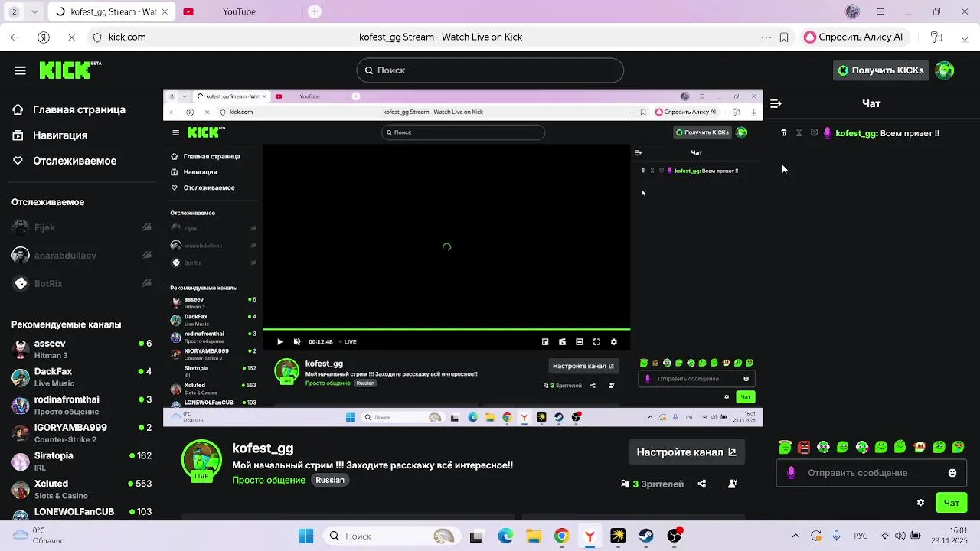The image size is (980, 551).
Task: Click РУС language indicator in tray
Action: click(861, 536)
